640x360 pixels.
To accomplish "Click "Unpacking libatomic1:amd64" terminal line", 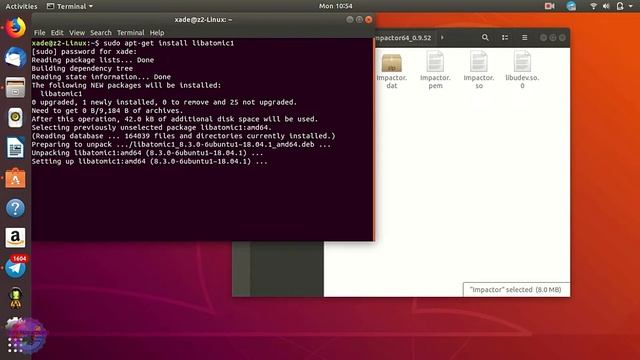I will pos(147,153).
